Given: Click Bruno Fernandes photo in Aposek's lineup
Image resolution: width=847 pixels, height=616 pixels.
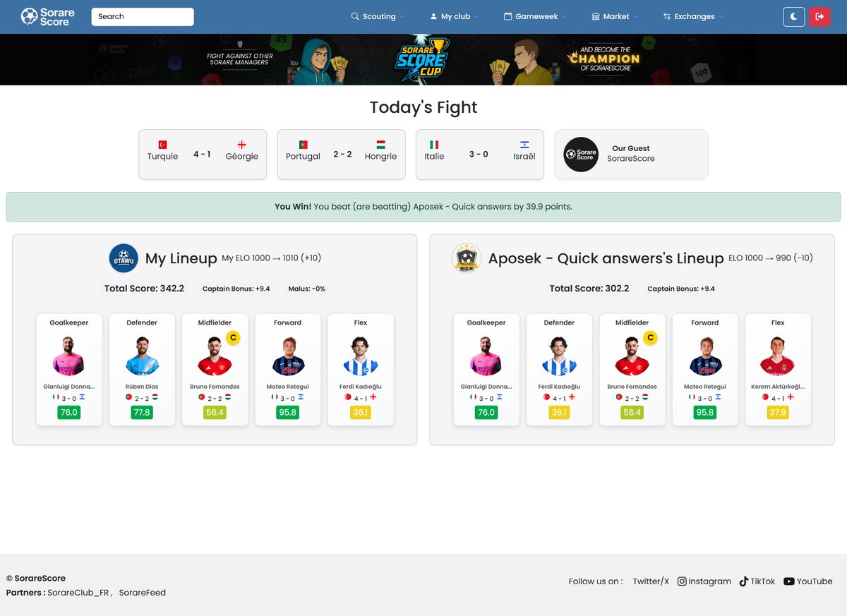Looking at the screenshot, I should point(632,356).
